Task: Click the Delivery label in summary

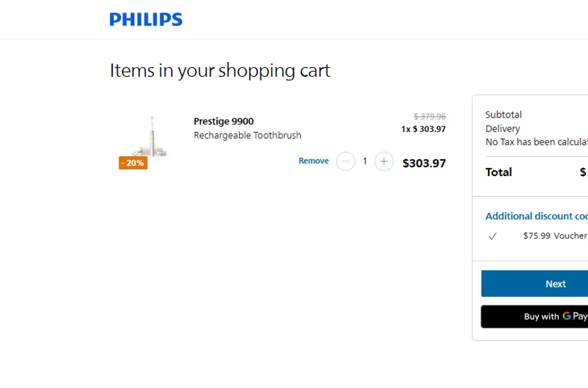Action: (503, 129)
